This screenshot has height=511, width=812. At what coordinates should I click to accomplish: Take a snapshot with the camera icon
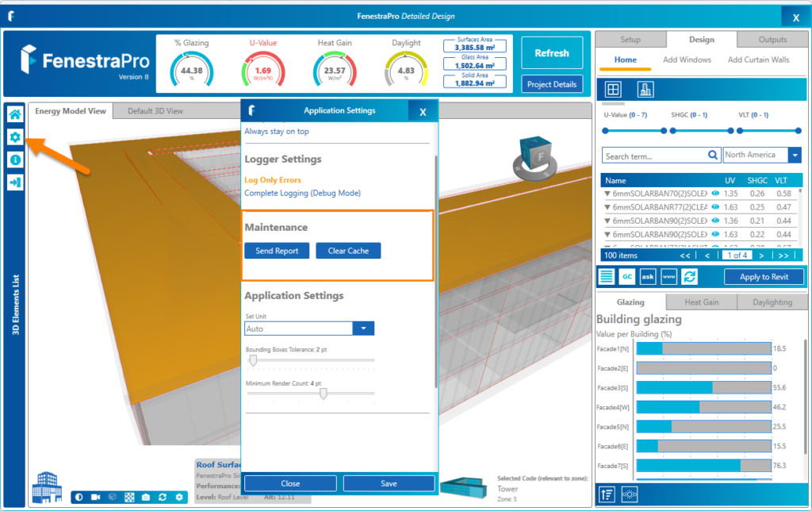click(146, 497)
